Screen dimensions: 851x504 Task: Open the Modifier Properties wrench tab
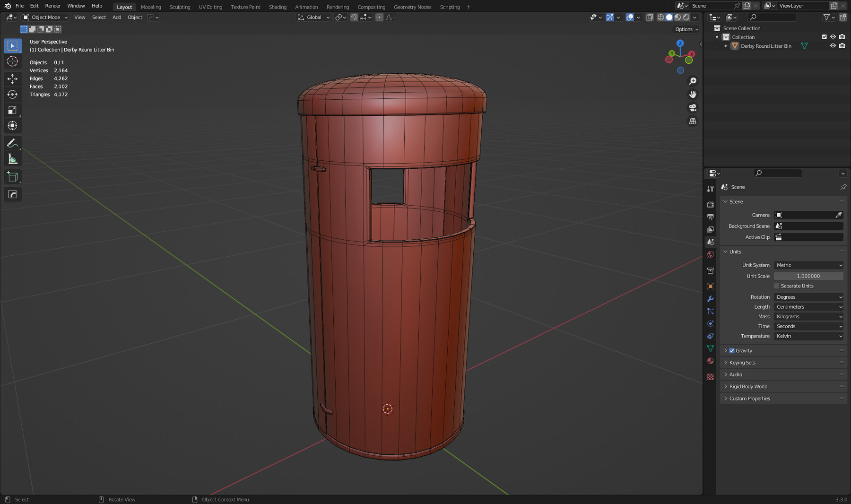(x=711, y=299)
